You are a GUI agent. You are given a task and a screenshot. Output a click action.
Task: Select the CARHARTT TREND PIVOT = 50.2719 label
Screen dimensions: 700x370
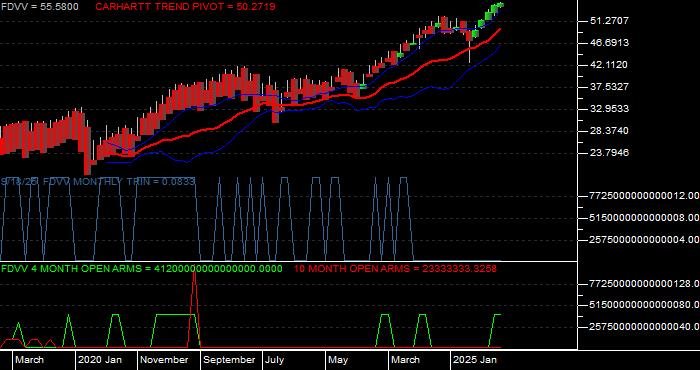pos(185,7)
